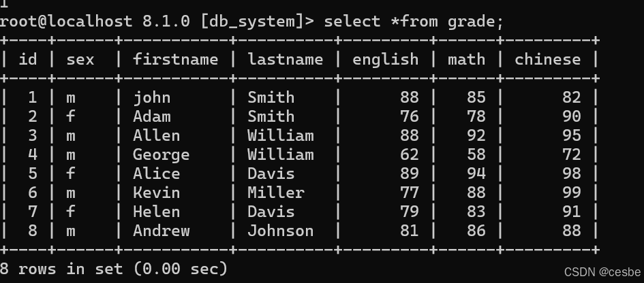Click english score 89 in Alice's row
The width and height of the screenshot is (644, 283).
pyautogui.click(x=409, y=173)
